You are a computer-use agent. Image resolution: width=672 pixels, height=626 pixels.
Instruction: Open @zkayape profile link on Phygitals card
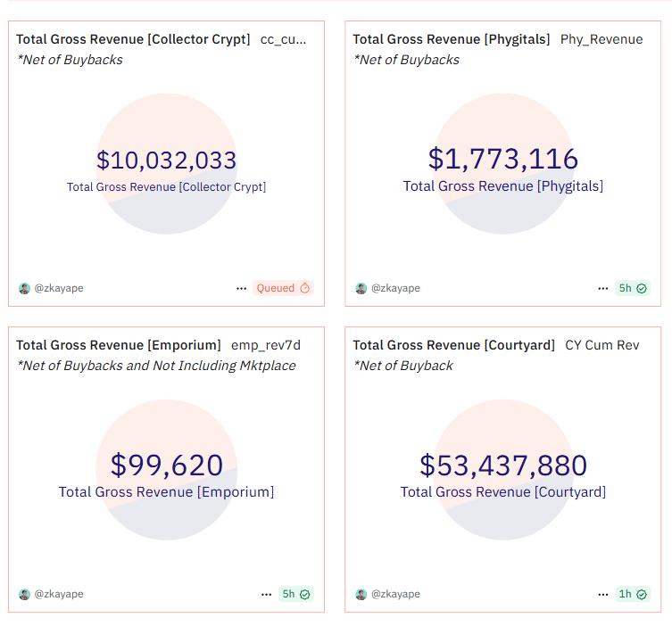395,288
